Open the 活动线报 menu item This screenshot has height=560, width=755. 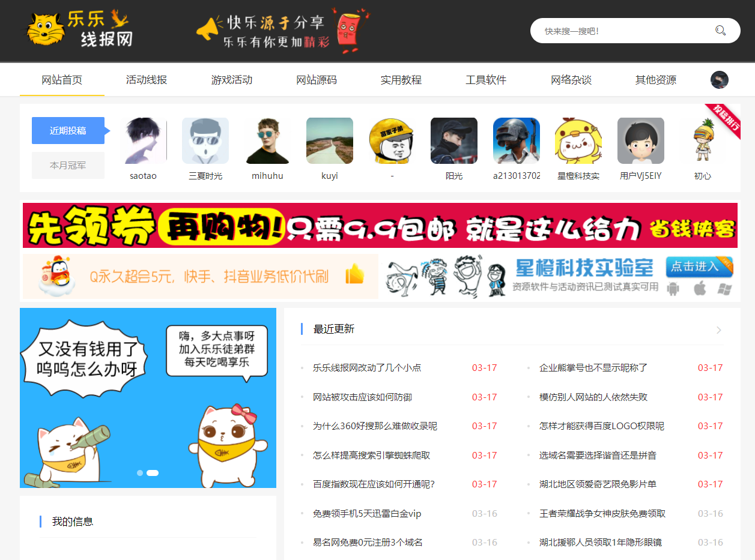tap(146, 79)
